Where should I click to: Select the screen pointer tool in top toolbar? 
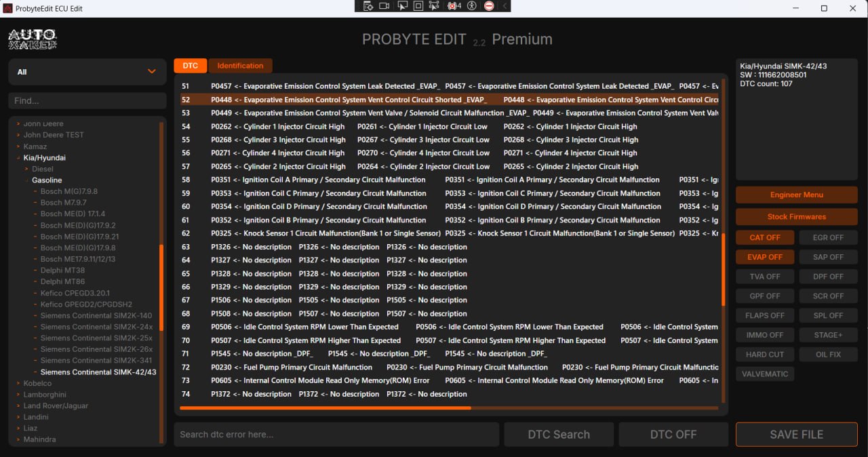pyautogui.click(x=402, y=6)
